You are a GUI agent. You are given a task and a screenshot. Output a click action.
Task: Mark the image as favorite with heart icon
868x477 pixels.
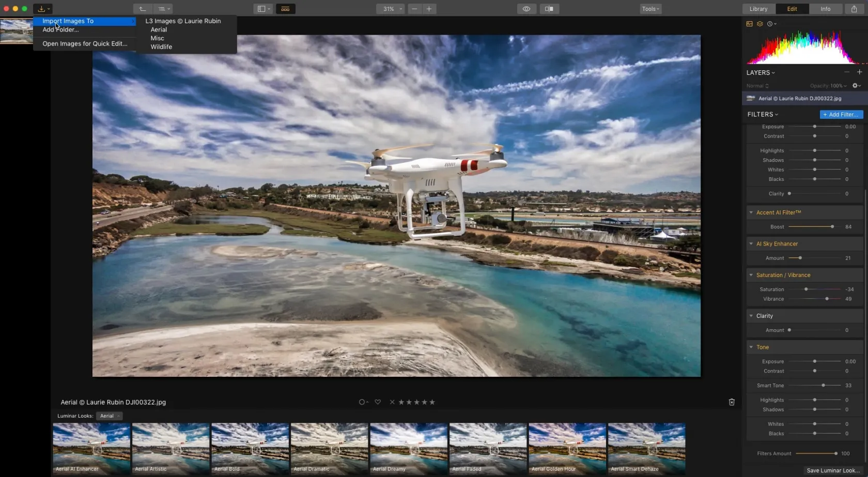point(378,402)
